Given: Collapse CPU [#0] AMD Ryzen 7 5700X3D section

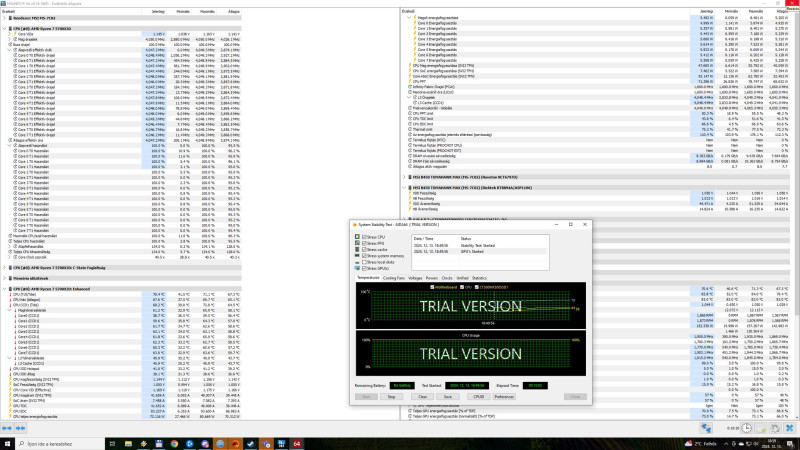Looking at the screenshot, I should [x=5, y=29].
